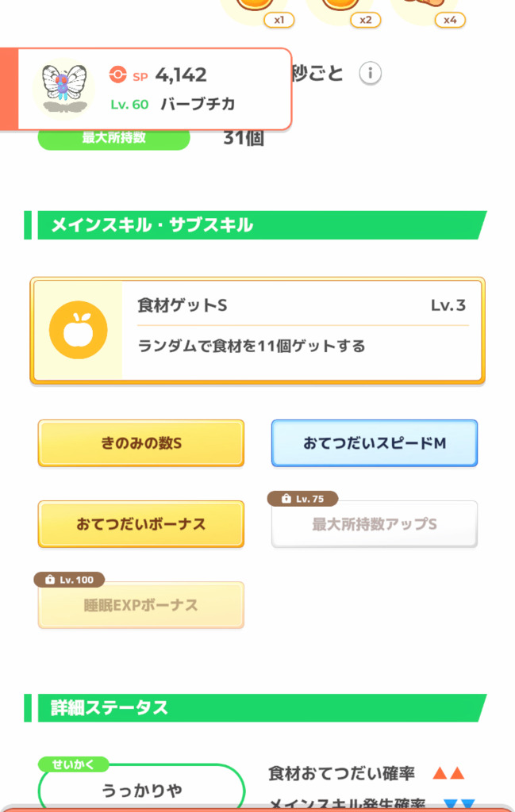
Task: Open the うっかりや nature box
Action: coord(141,790)
